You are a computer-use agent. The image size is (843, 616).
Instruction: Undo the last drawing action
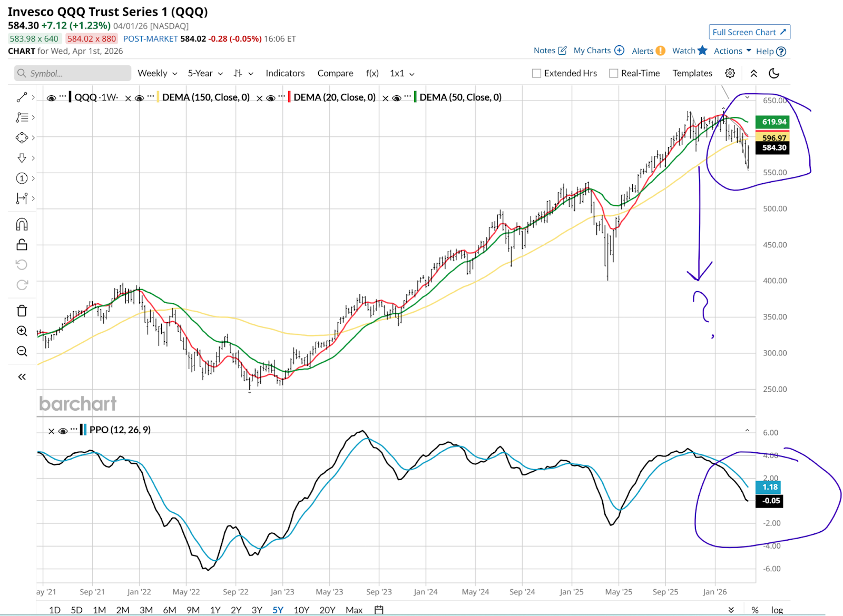22,264
